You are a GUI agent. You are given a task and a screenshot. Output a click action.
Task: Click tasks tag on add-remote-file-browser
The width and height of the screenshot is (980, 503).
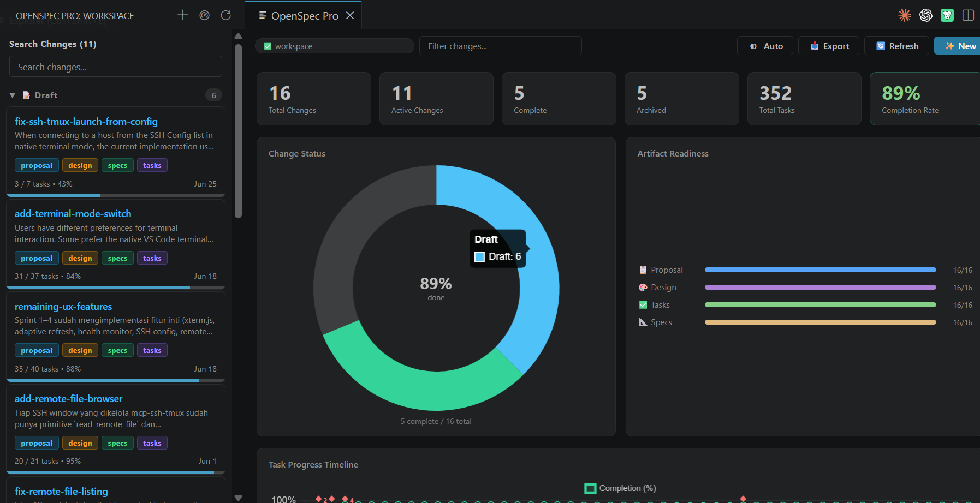pos(152,443)
